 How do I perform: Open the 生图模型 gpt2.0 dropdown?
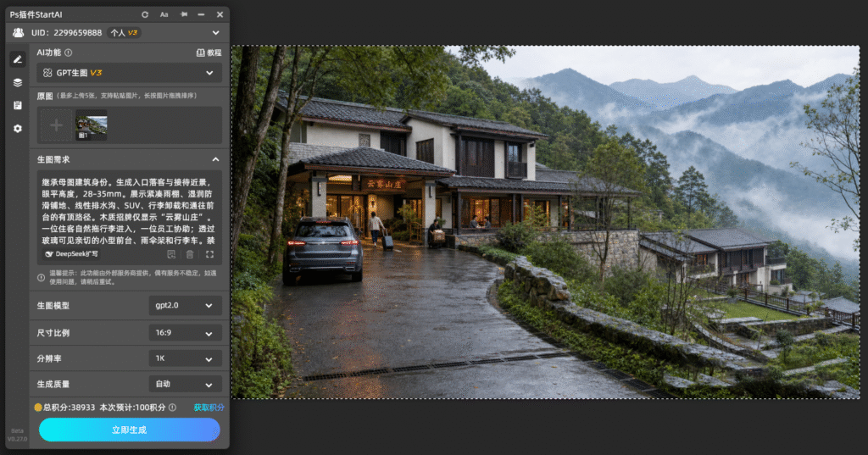(x=185, y=306)
